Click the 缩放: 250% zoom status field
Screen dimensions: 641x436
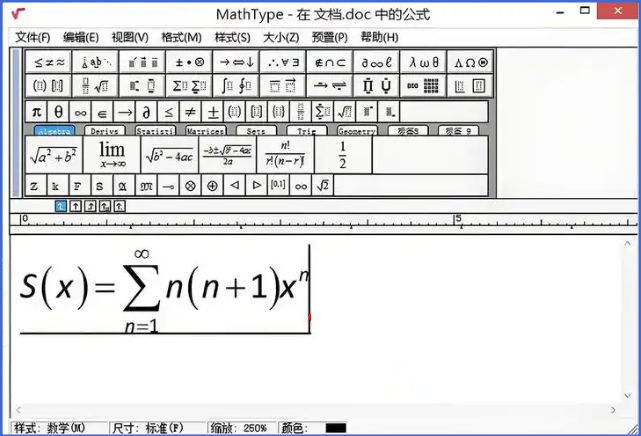[x=242, y=428]
